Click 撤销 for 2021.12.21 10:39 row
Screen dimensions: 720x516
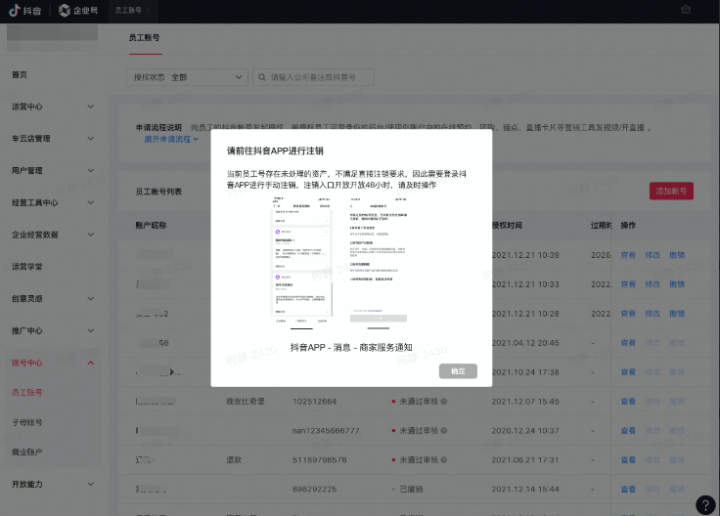click(677, 255)
